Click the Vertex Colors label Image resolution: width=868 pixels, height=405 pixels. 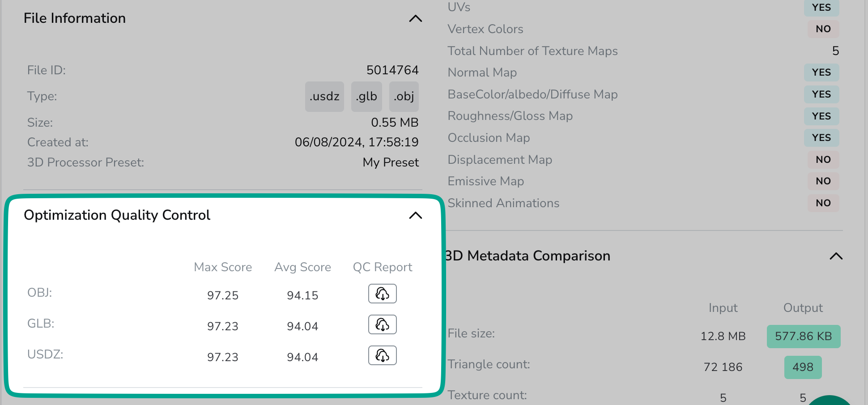point(485,29)
